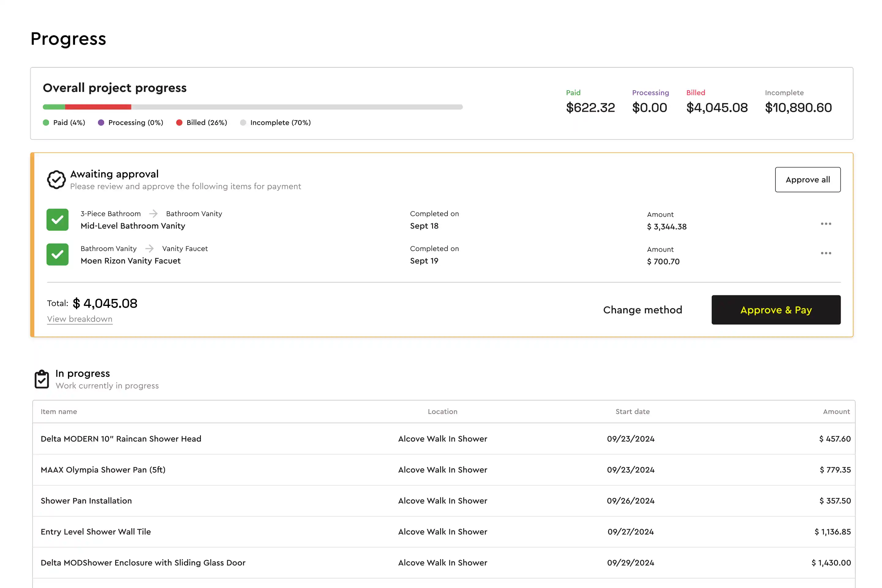Image resolution: width=882 pixels, height=588 pixels.
Task: Click arrow between 3-Piece Bathroom and Bathroom Vanity
Action: click(x=153, y=214)
